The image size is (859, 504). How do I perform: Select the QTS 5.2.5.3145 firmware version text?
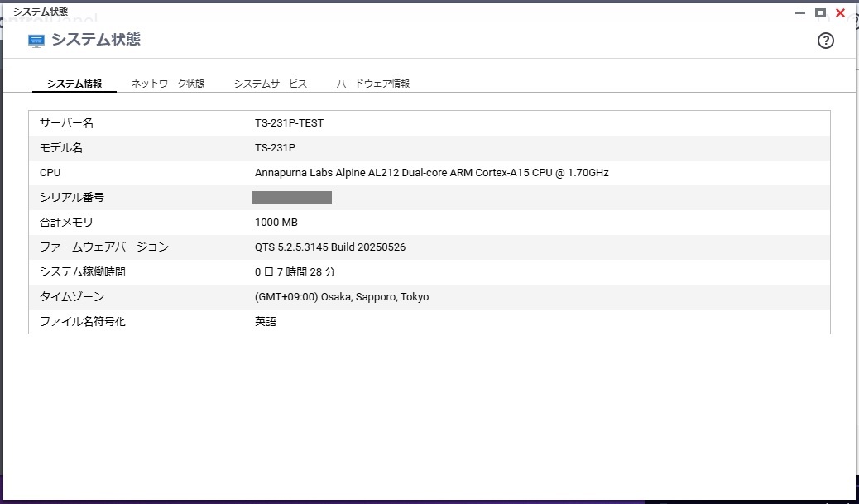(330, 247)
